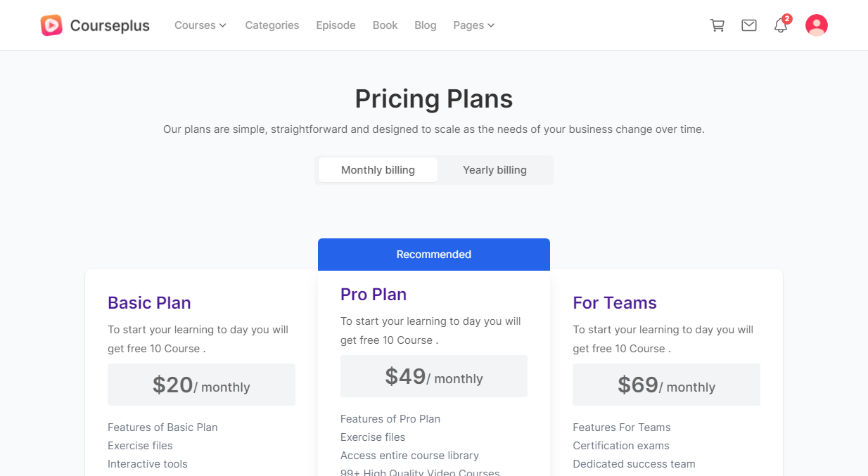Select Monthly billing option
This screenshot has height=476, width=868.
coord(378,170)
